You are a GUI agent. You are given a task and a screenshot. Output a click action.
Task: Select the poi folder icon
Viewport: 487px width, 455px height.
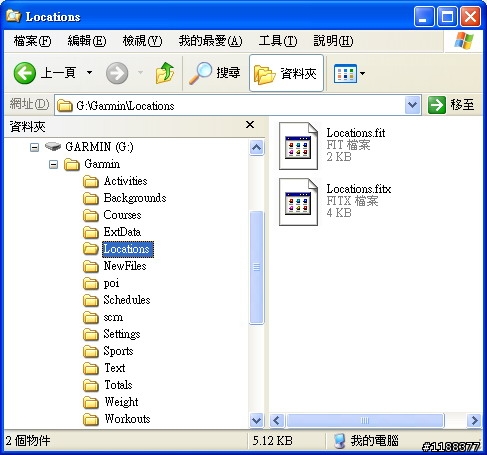click(x=91, y=284)
